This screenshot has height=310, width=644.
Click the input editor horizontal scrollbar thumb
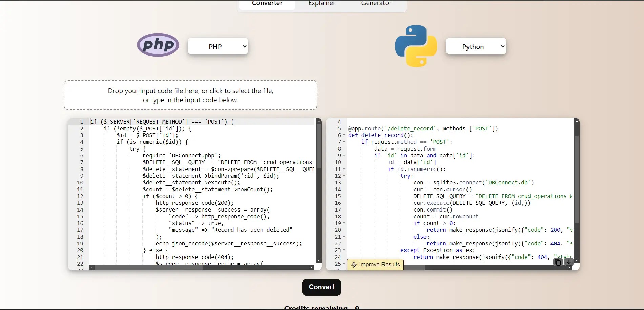point(148,268)
